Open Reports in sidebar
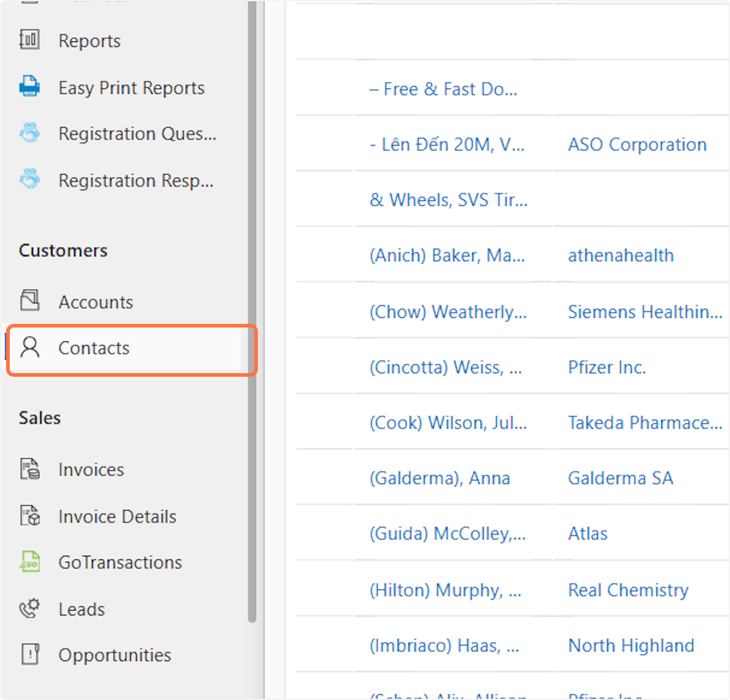The image size is (730, 700). [89, 41]
